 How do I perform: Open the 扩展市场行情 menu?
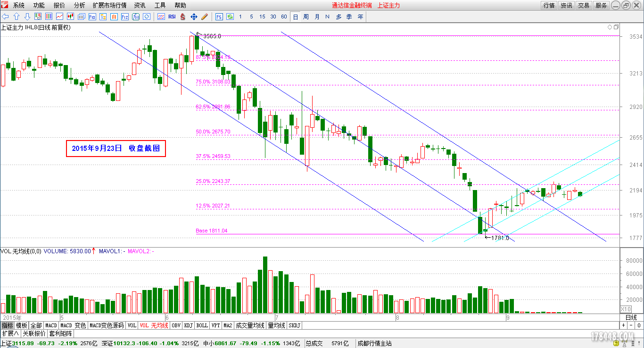(110, 5)
